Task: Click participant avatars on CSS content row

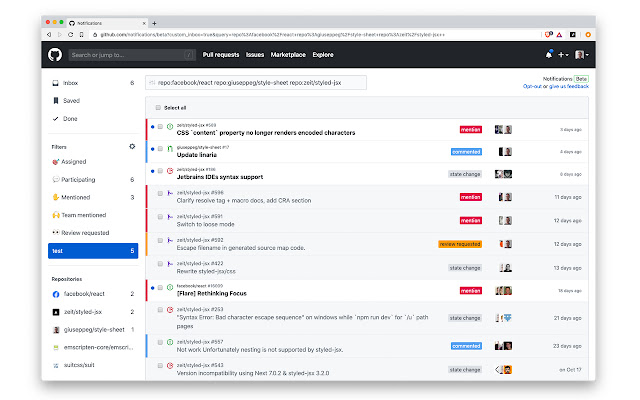Action: 503,130
